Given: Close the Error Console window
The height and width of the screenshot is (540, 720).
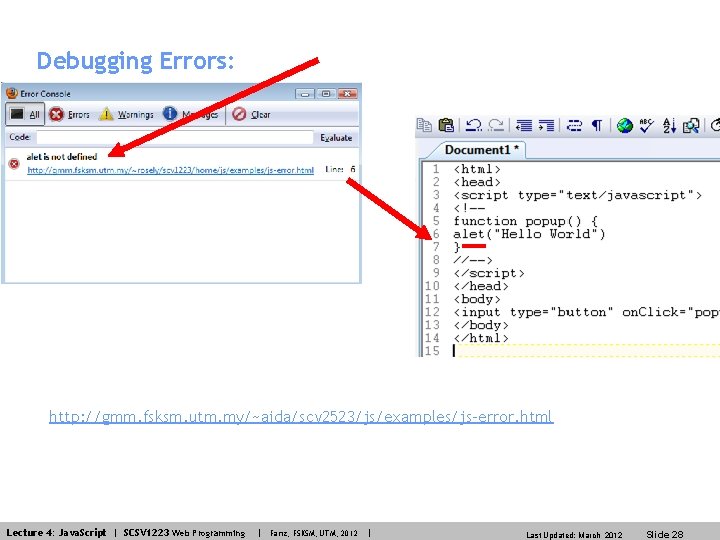Looking at the screenshot, I should tap(347, 94).
